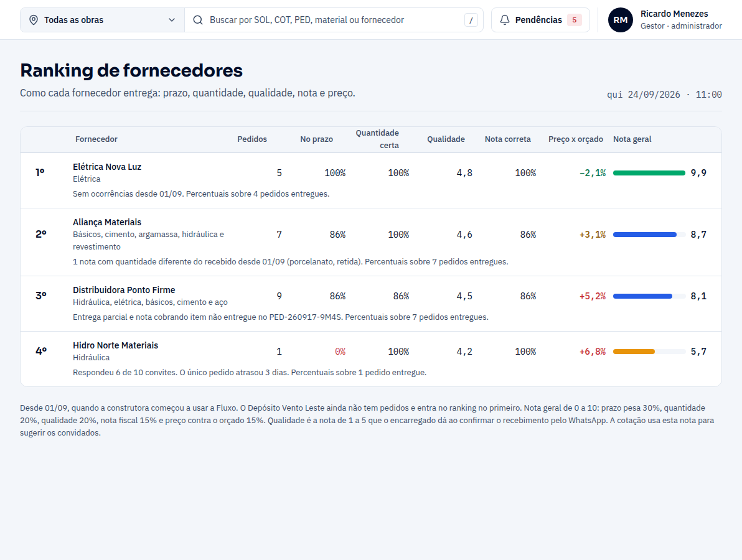742x560 pixels.
Task: Click the green 9,9 score bar
Action: 649,173
